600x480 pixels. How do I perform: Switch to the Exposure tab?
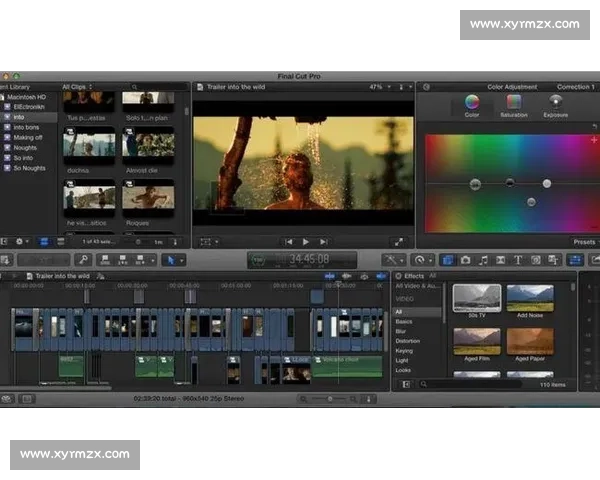[x=556, y=105]
